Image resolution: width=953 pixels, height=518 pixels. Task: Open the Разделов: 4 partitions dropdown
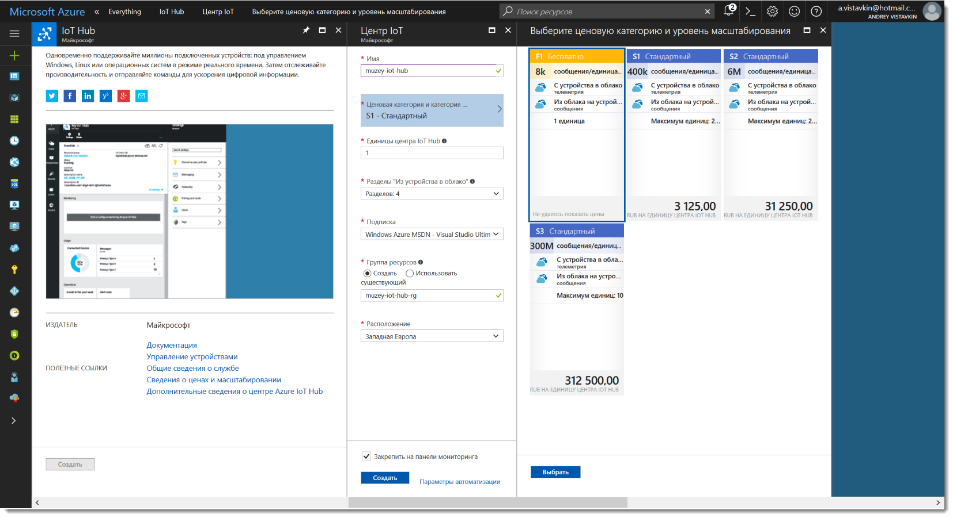click(432, 193)
